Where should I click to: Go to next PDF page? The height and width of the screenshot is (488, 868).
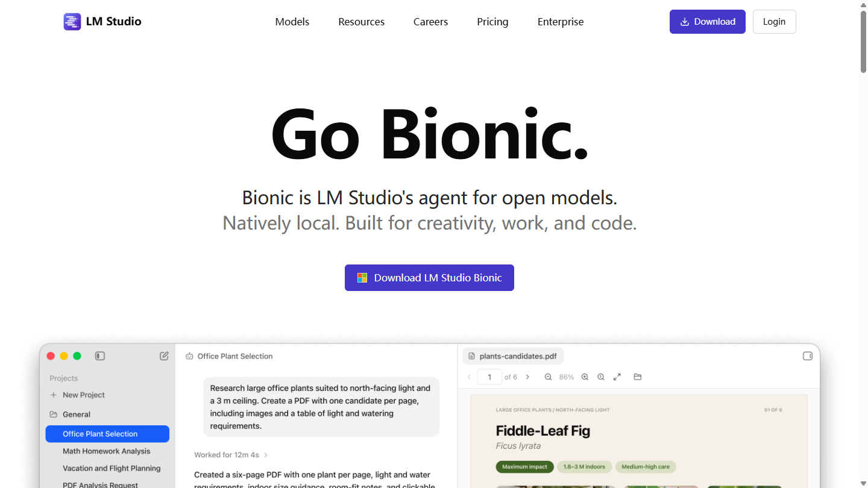coord(527,377)
